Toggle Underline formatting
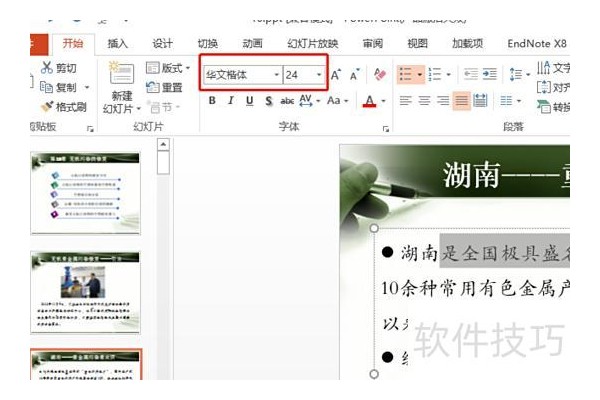The width and height of the screenshot is (600, 400). pos(249,101)
